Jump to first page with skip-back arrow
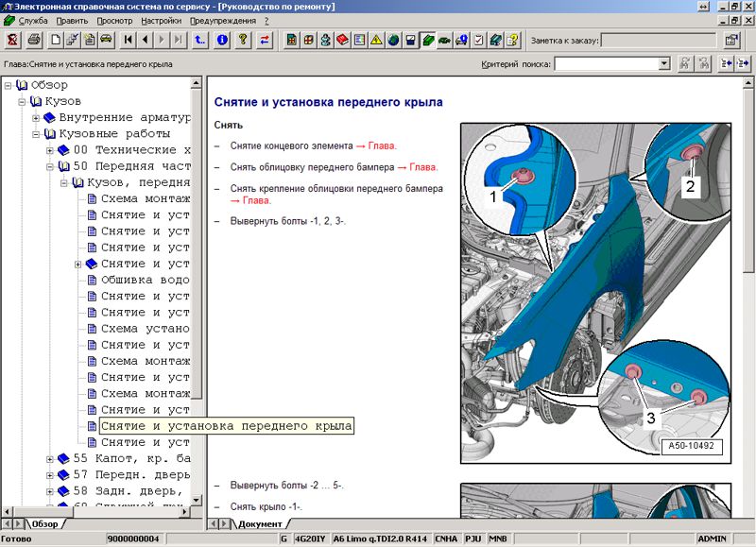 [x=128, y=40]
